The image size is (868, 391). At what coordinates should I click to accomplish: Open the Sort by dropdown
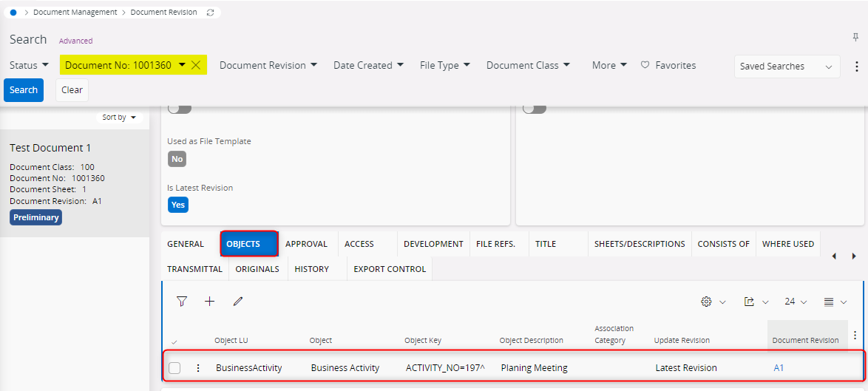pos(119,118)
